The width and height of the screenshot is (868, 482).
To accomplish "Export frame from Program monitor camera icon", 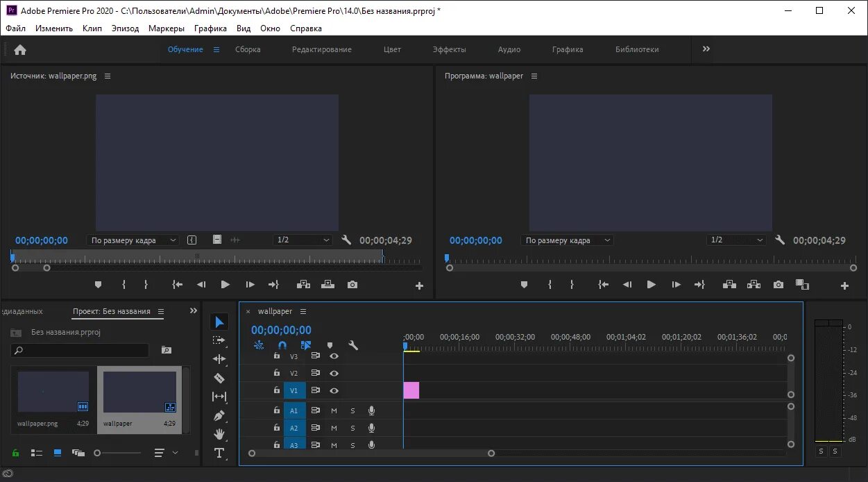I will 778,285.
